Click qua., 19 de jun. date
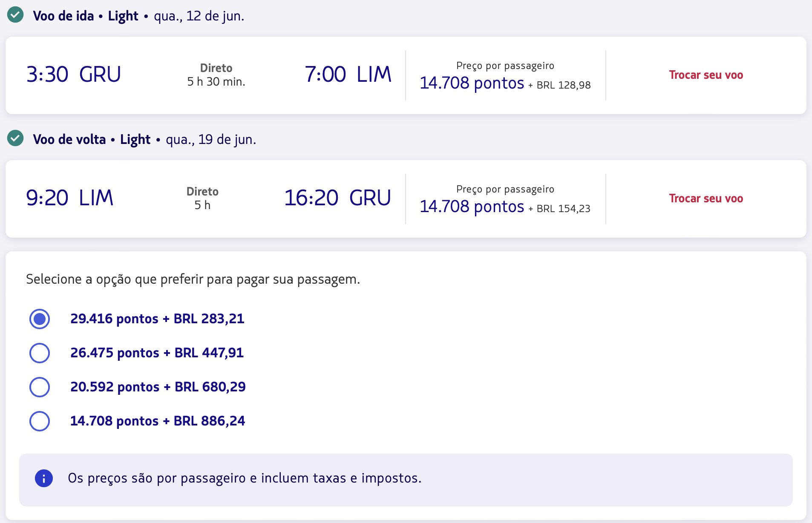Viewport: 812px width, 523px height. (211, 140)
